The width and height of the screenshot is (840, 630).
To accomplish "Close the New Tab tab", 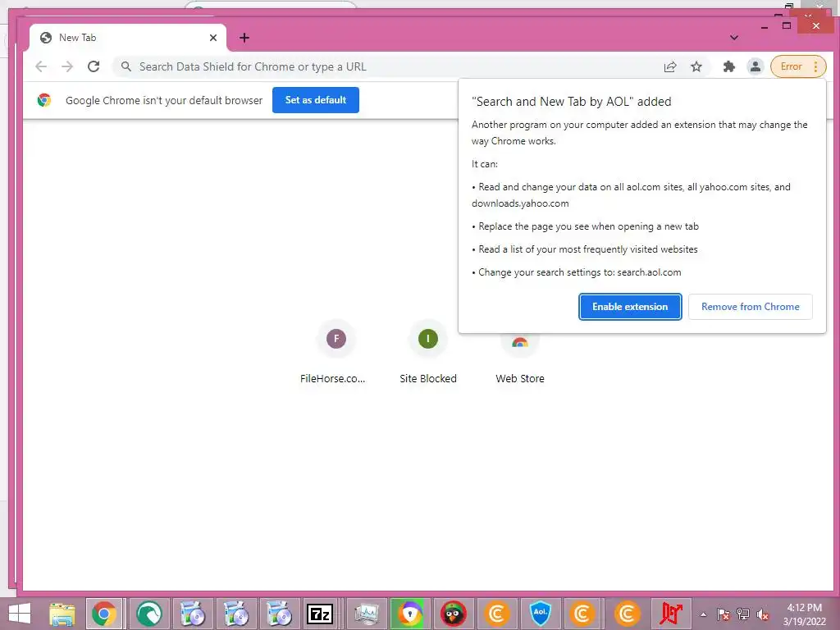I will [x=213, y=38].
